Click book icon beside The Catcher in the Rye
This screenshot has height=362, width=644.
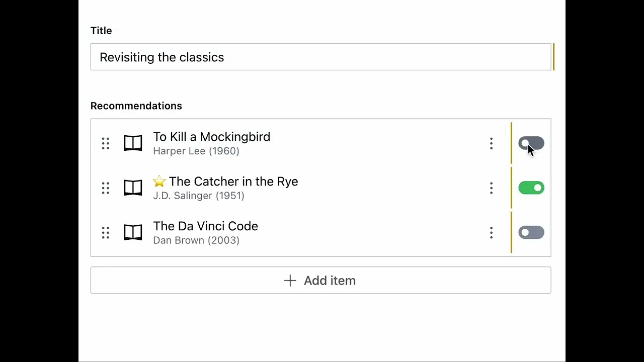point(133,188)
